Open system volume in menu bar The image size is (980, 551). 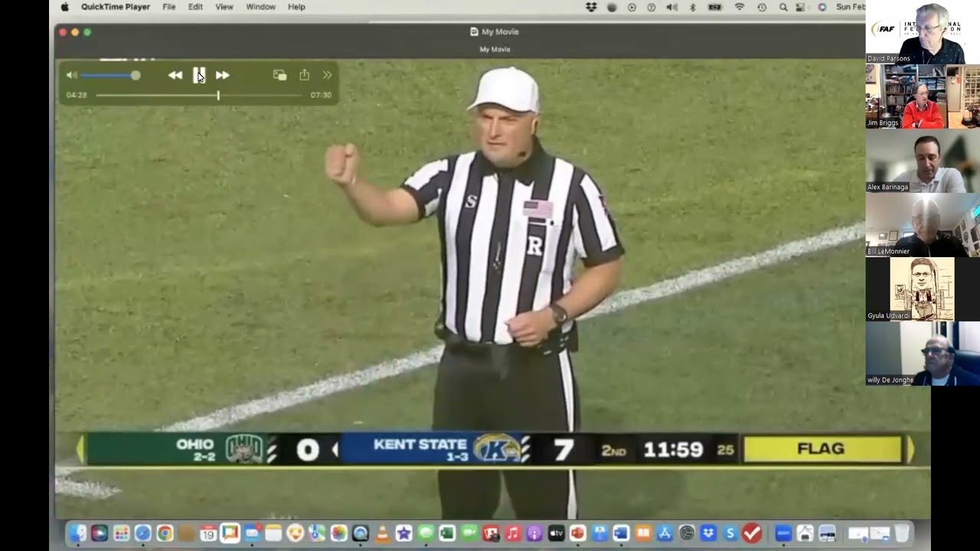click(x=671, y=7)
